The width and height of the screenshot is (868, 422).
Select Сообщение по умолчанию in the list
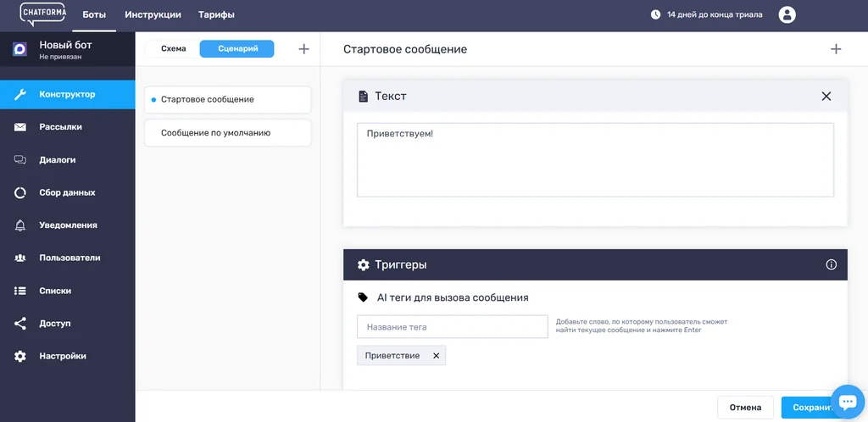(x=227, y=133)
